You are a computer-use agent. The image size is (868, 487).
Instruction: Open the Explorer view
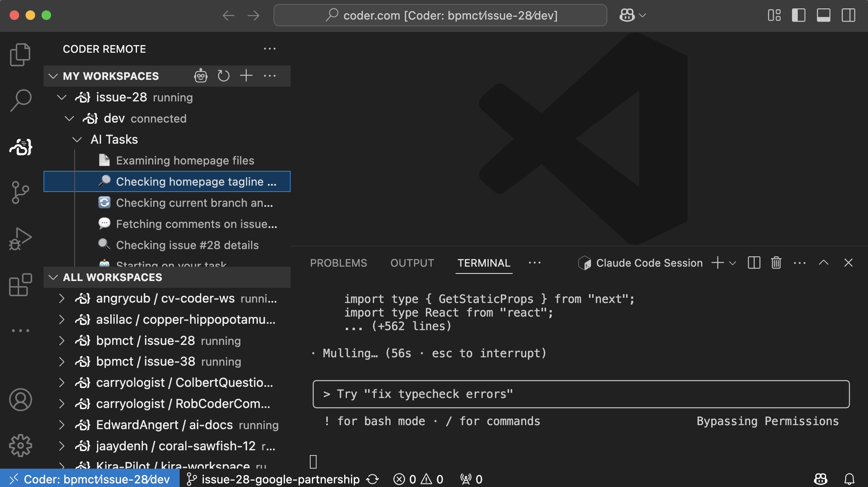click(x=20, y=54)
